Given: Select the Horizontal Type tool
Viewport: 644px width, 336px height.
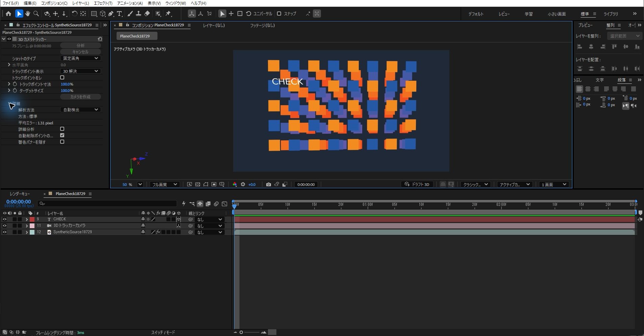Looking at the screenshot, I should pyautogui.click(x=120, y=14).
